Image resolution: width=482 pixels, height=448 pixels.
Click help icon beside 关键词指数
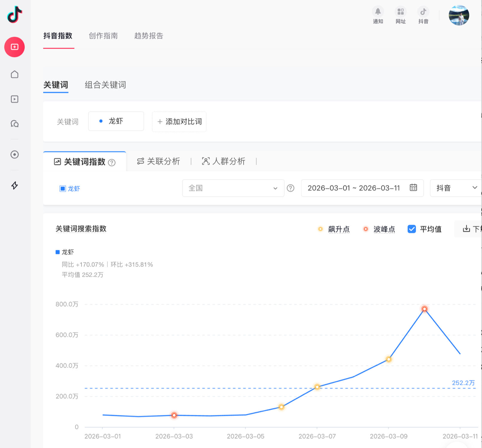pos(112,162)
